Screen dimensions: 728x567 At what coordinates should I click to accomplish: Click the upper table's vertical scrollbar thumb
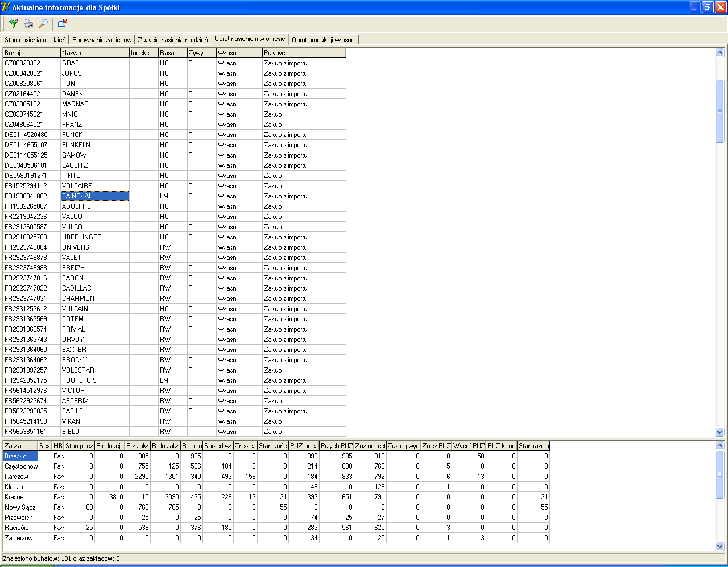(719, 111)
